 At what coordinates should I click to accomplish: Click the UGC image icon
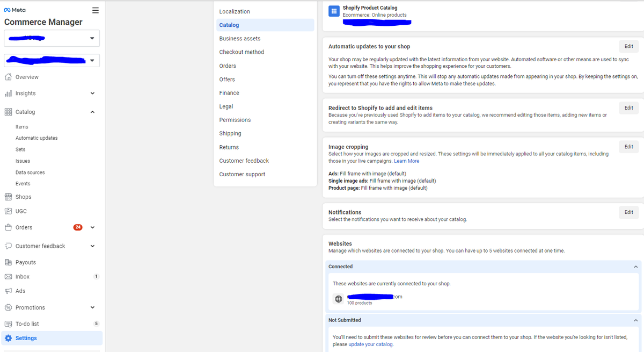click(8, 211)
